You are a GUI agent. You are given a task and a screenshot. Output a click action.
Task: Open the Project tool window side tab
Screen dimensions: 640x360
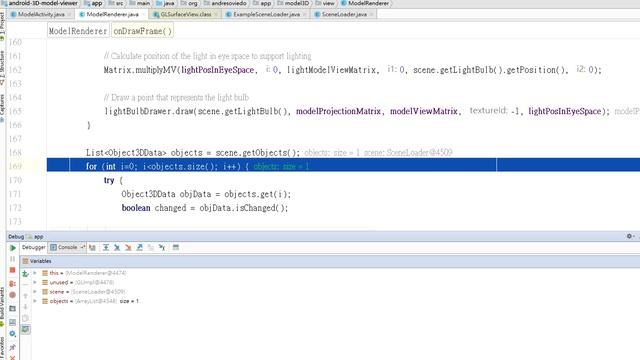coord(2,27)
